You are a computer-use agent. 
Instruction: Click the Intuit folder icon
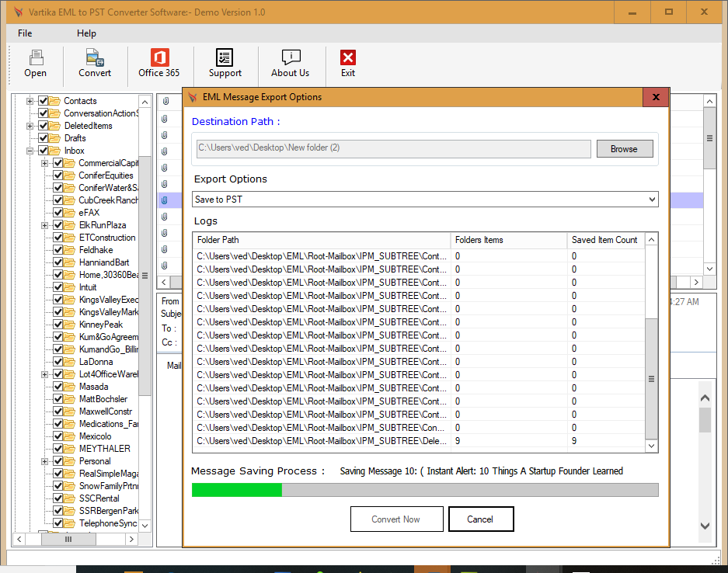pyautogui.click(x=70, y=287)
